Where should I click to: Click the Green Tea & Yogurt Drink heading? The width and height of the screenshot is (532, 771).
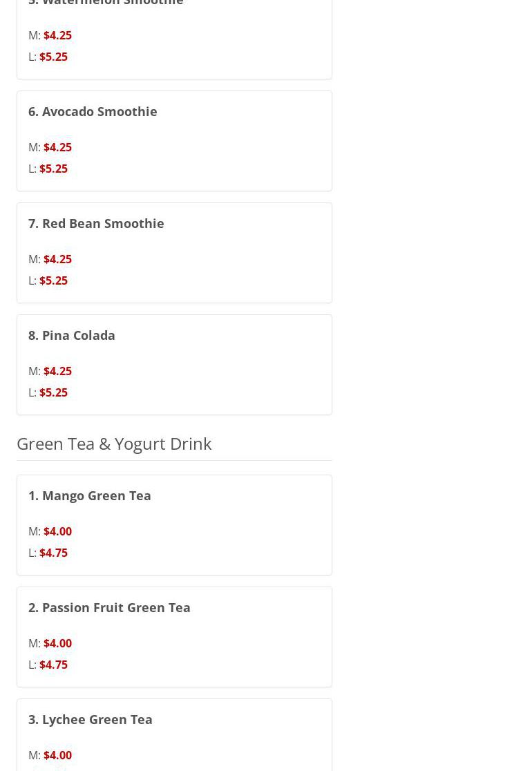[x=114, y=444]
